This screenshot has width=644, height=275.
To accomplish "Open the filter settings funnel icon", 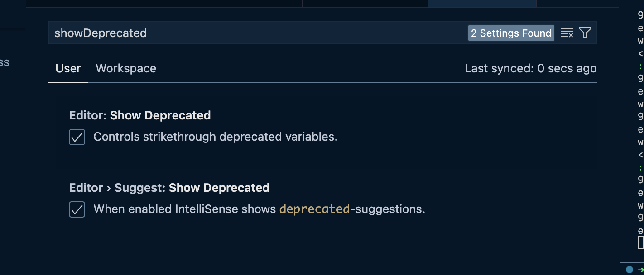I will tap(585, 33).
